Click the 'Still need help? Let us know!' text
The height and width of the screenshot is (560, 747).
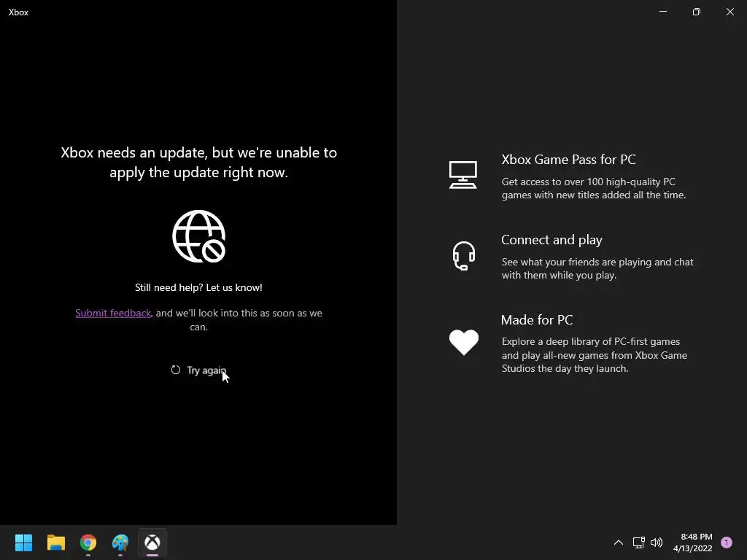pyautogui.click(x=198, y=287)
